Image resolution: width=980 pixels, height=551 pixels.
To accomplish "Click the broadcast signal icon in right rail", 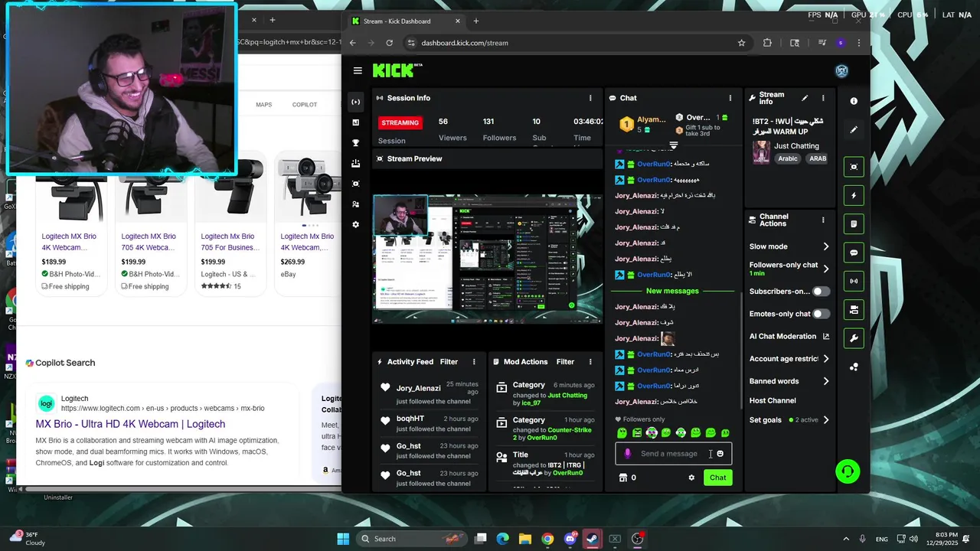I will coord(854,281).
